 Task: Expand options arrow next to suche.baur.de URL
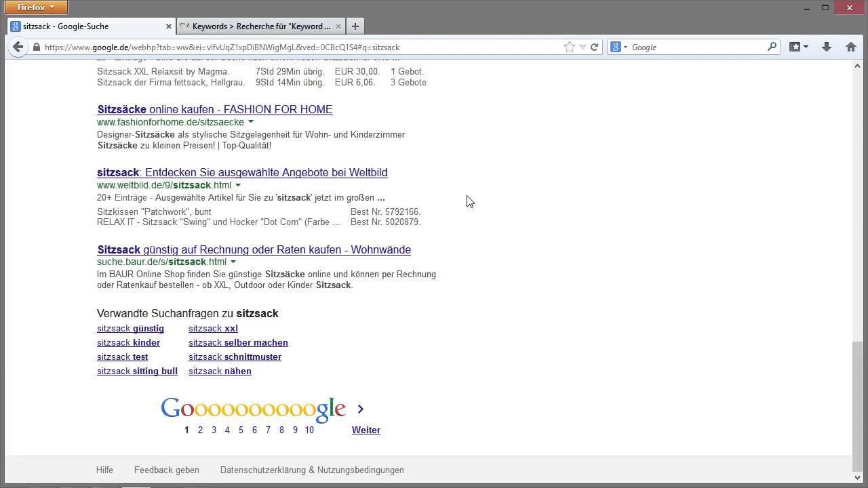(233, 262)
